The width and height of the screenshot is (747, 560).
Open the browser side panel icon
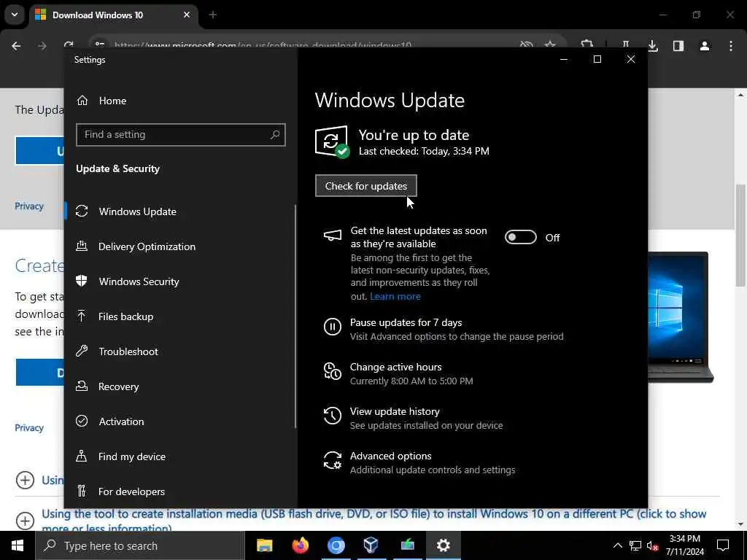(678, 46)
